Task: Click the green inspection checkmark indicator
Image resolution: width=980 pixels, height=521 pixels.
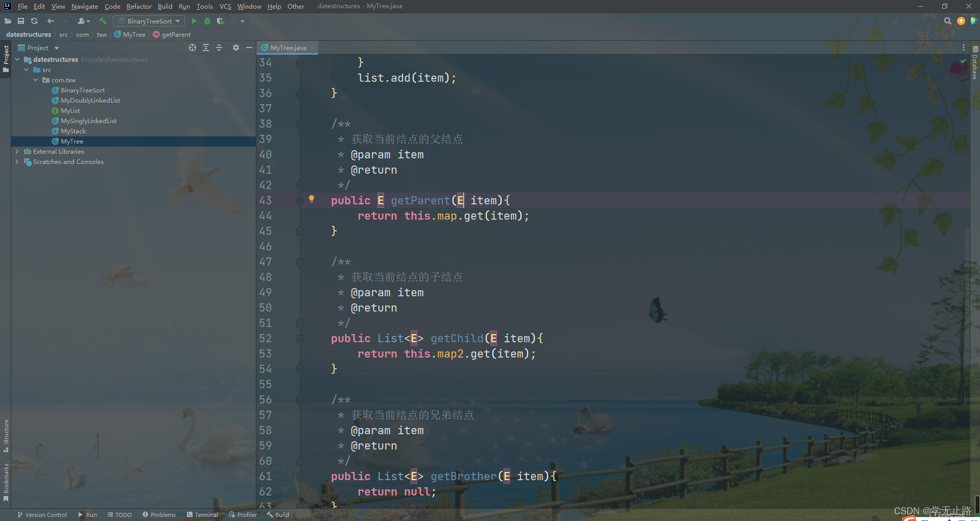Action: pos(963,61)
